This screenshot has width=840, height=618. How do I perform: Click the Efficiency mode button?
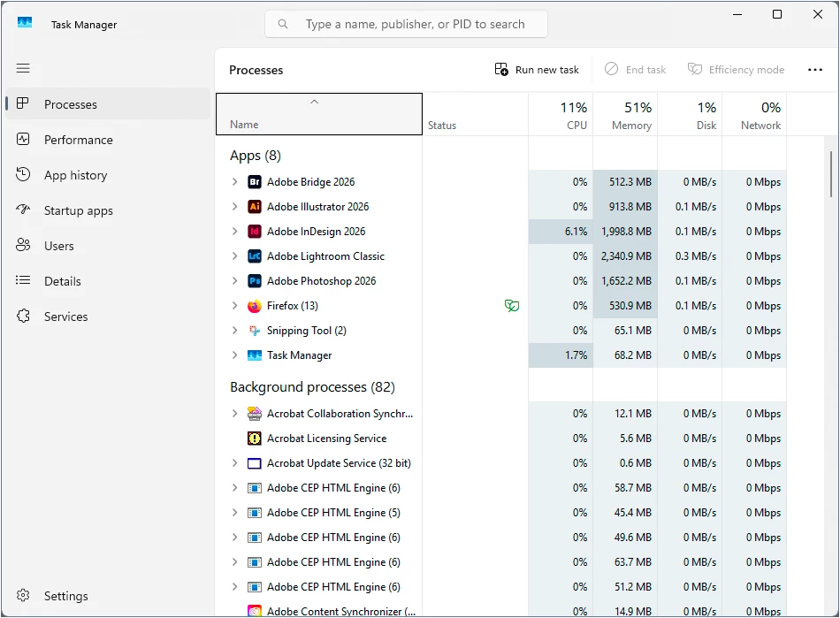pos(736,70)
